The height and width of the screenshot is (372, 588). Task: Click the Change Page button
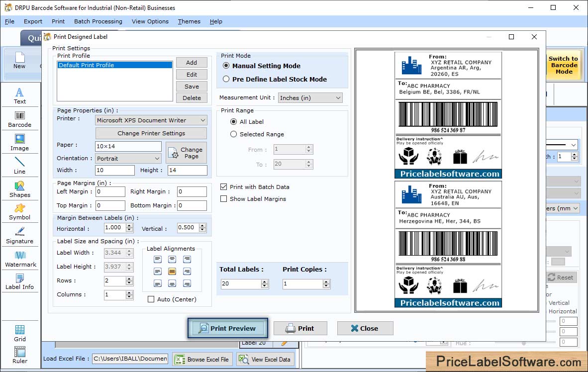[186, 153]
